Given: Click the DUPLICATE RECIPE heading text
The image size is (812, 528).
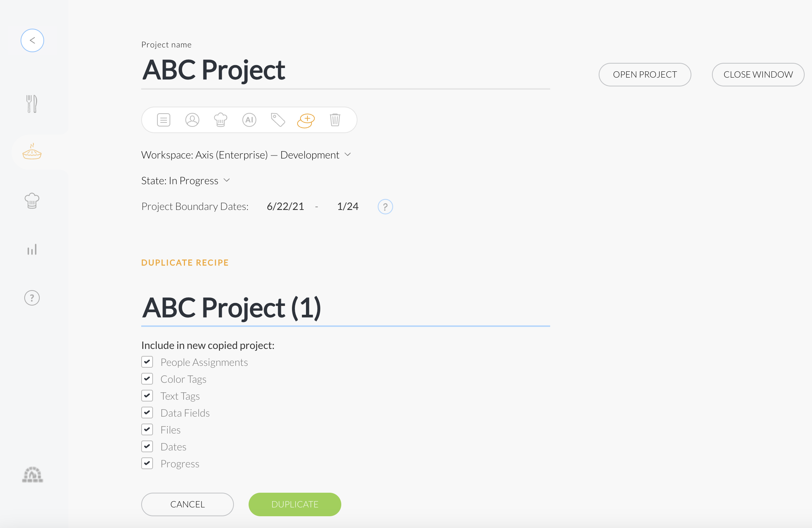Looking at the screenshot, I should point(185,263).
